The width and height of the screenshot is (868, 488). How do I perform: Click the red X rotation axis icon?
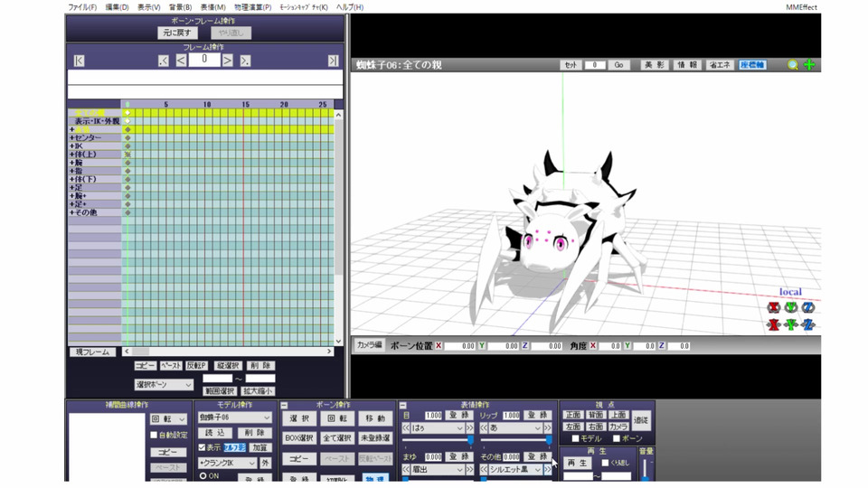pos(773,307)
